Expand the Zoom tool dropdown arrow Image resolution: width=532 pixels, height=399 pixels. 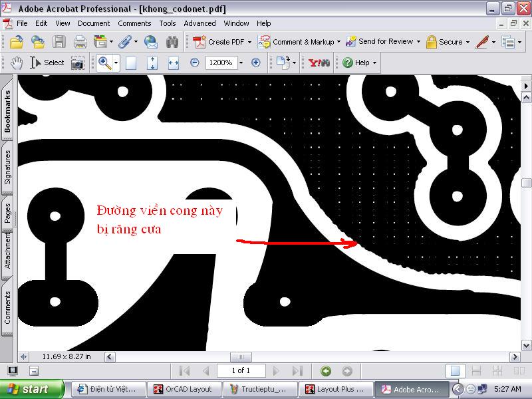click(116, 63)
